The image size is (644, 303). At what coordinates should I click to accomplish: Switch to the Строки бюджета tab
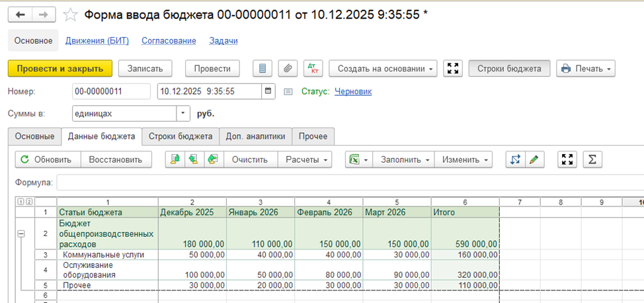(180, 136)
